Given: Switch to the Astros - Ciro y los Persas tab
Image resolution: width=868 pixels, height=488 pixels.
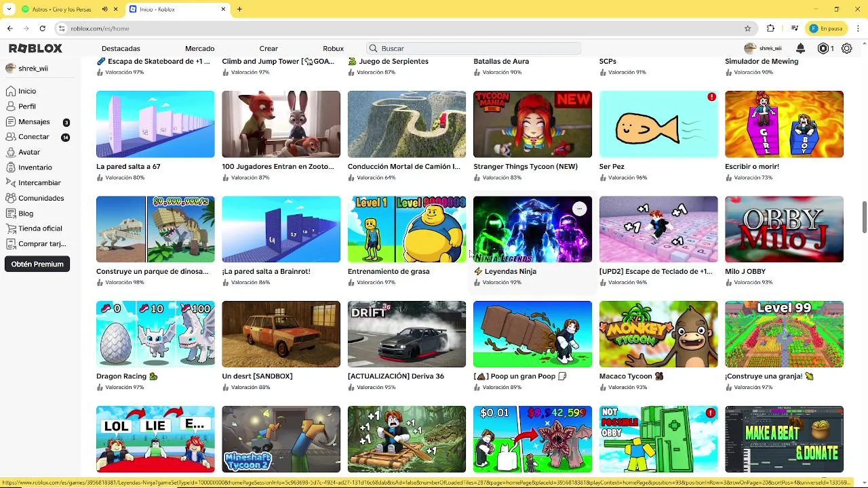Looking at the screenshot, I should pyautogui.click(x=62, y=9).
